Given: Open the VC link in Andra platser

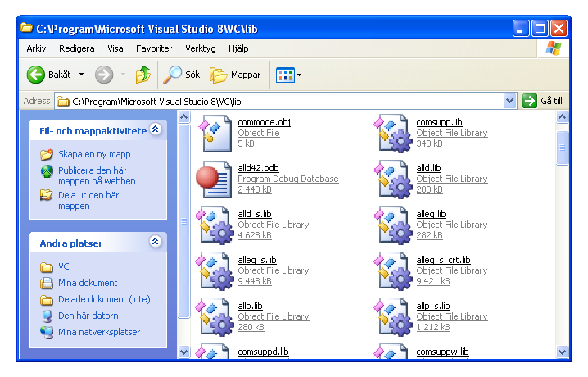Looking at the screenshot, I should pyautogui.click(x=64, y=266).
